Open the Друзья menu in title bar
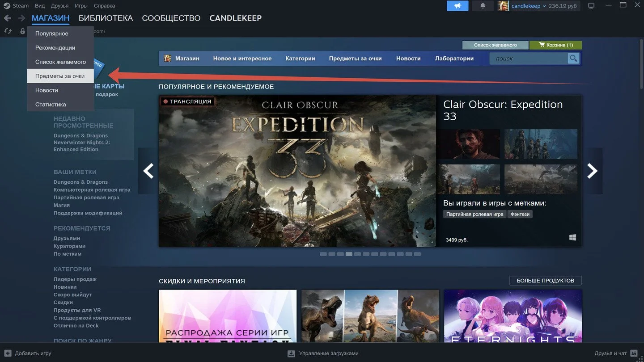644x362 pixels. click(60, 6)
